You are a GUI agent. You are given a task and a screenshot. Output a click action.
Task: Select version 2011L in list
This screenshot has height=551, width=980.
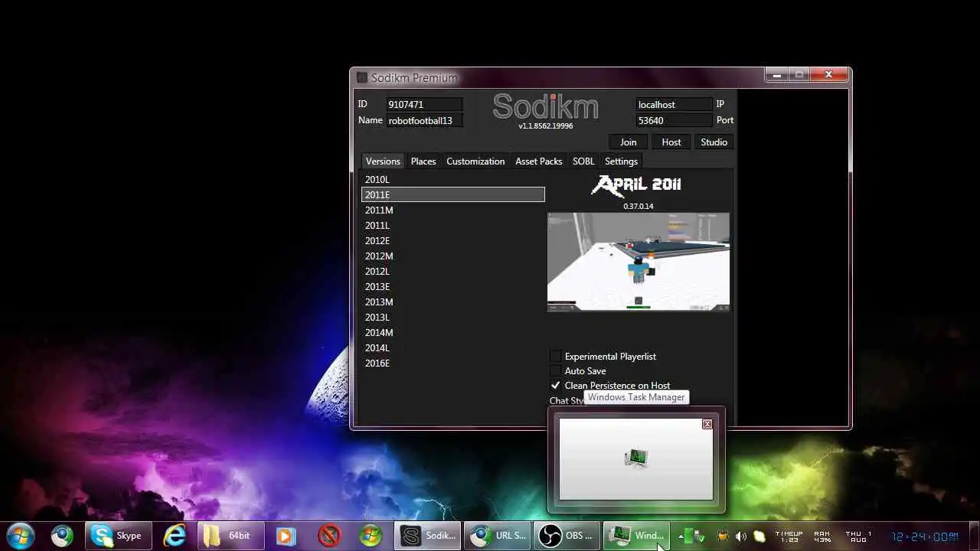click(453, 225)
